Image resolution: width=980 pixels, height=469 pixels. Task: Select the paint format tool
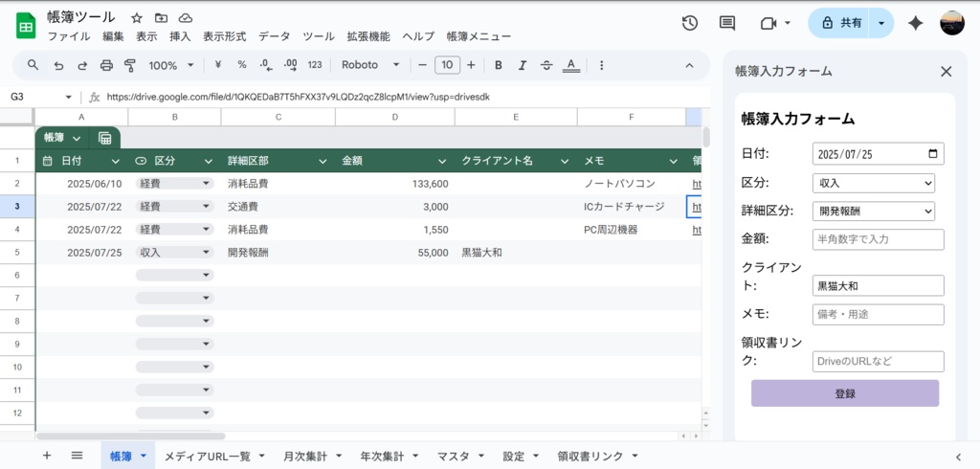click(x=130, y=65)
